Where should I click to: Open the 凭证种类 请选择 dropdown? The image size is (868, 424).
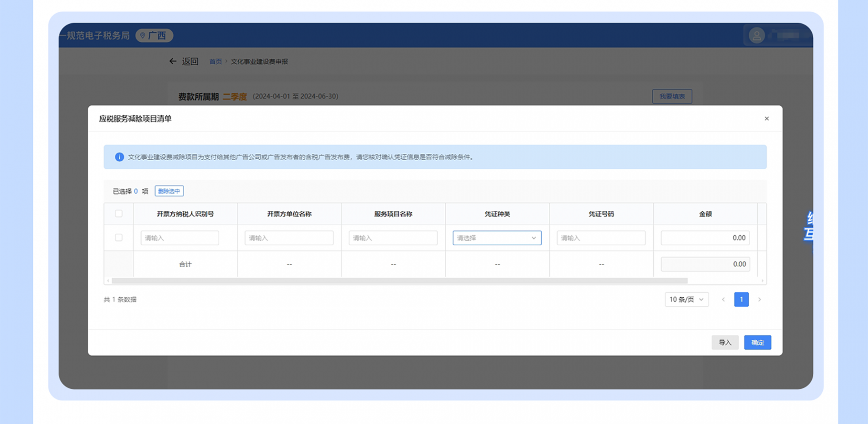[x=497, y=238]
